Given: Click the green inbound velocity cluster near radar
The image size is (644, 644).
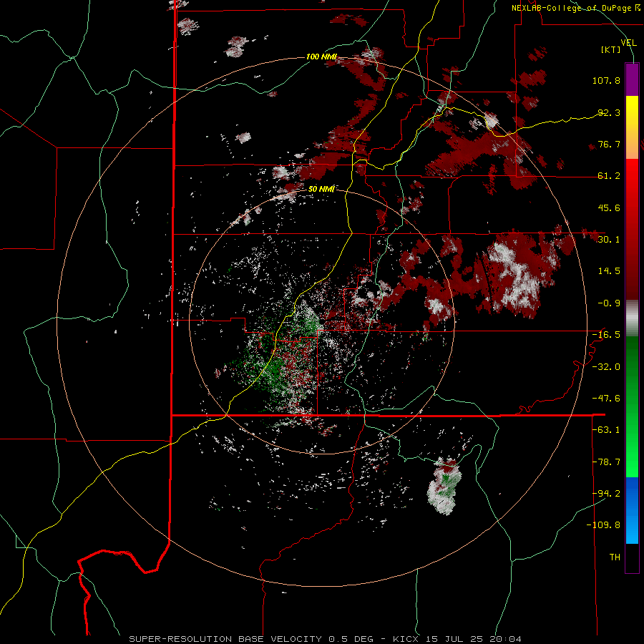Looking at the screenshot, I should point(274,371).
